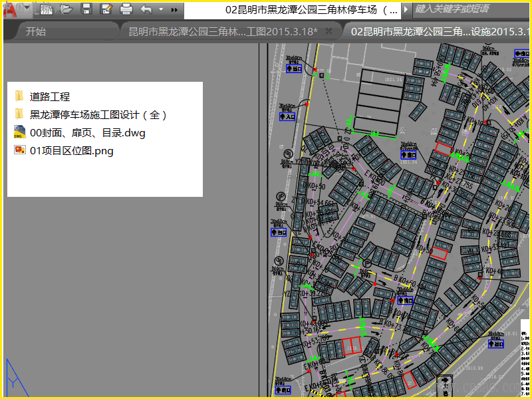Click the arrow left of the search box
The width and height of the screenshot is (532, 399).
click(x=406, y=10)
